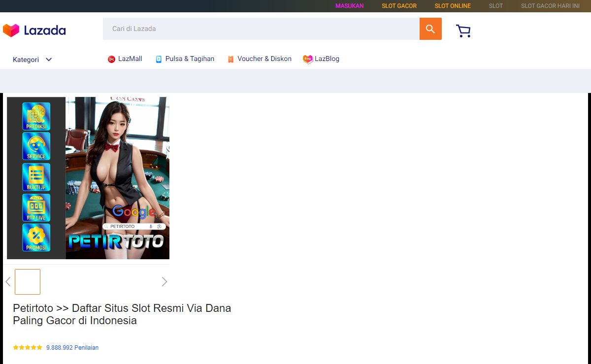Screen dimensions: 591x364
Task: Select the highlighted product thumbnail box
Action: [x=28, y=282]
